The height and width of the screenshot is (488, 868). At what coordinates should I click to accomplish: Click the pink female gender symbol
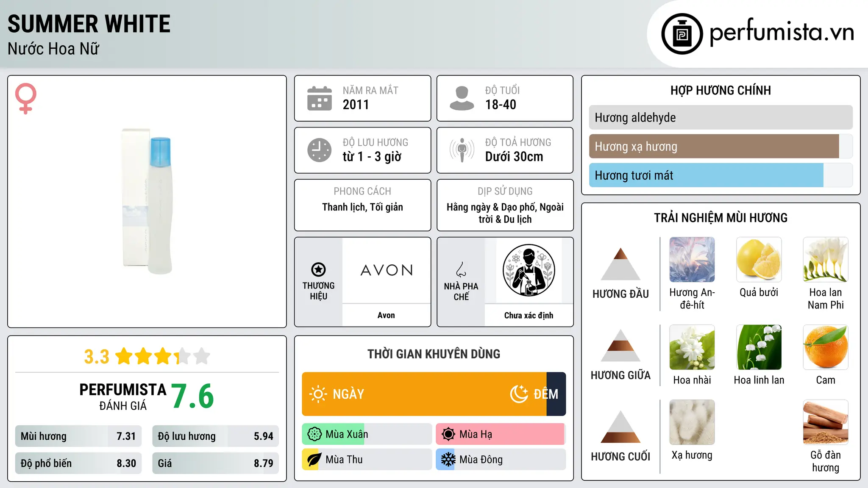(25, 98)
